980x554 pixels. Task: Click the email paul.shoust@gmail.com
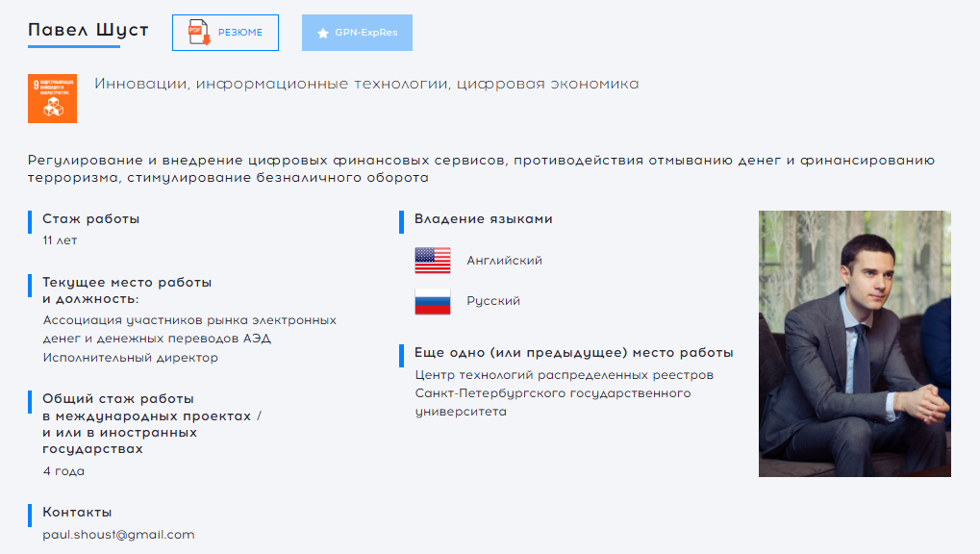coord(118,535)
